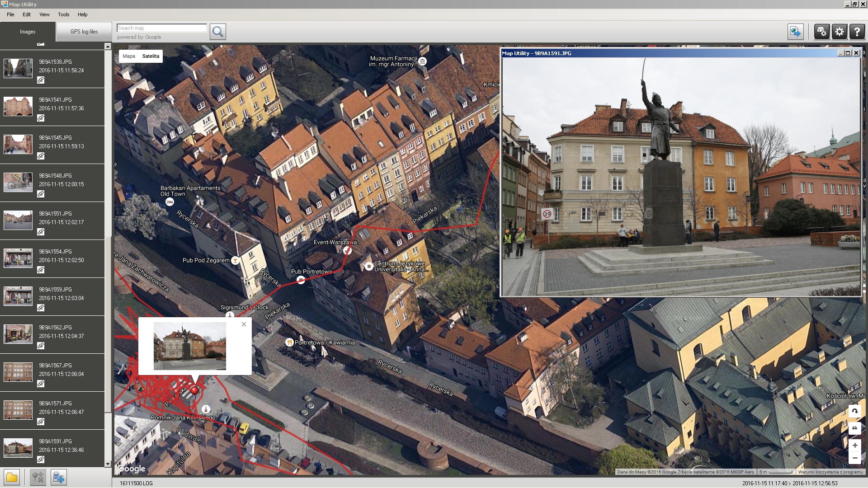Zoom in on the map
This screenshot has width=868, height=488.
(x=854, y=445)
